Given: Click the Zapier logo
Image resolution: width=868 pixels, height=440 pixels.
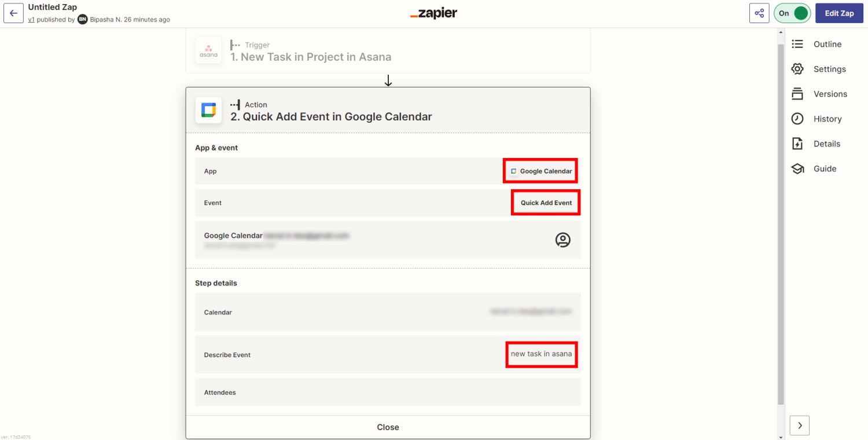Looking at the screenshot, I should pos(433,13).
